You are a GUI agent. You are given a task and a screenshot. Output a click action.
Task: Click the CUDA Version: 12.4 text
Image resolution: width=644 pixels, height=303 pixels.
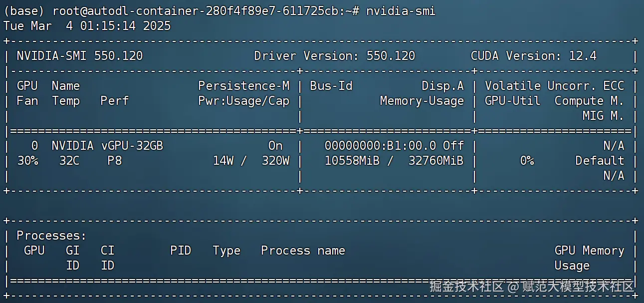534,56
